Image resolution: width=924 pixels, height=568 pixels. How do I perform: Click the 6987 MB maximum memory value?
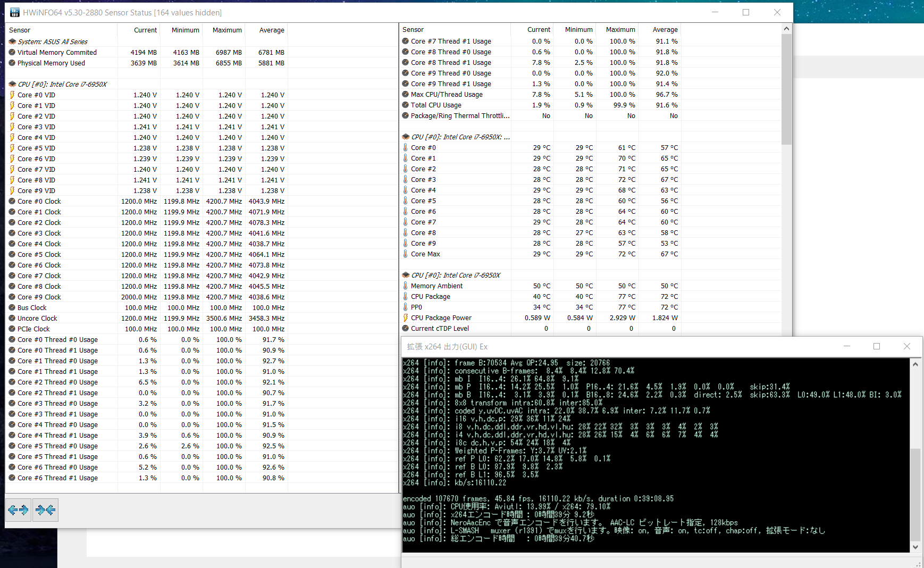(229, 52)
